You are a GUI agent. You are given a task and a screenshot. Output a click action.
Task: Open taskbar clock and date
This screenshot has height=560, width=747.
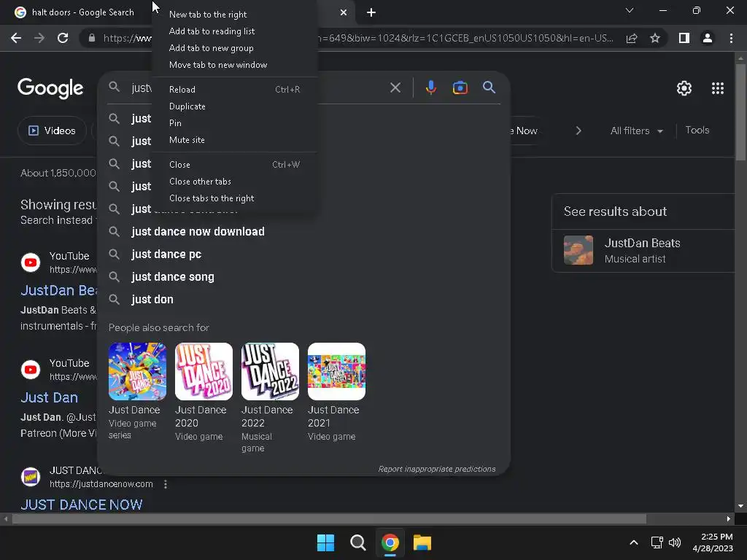tap(713, 542)
